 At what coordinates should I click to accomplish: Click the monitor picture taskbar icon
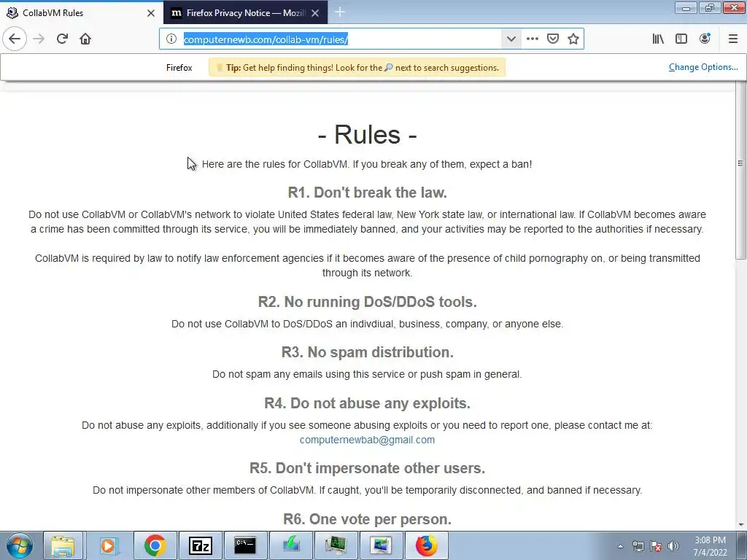click(x=381, y=545)
